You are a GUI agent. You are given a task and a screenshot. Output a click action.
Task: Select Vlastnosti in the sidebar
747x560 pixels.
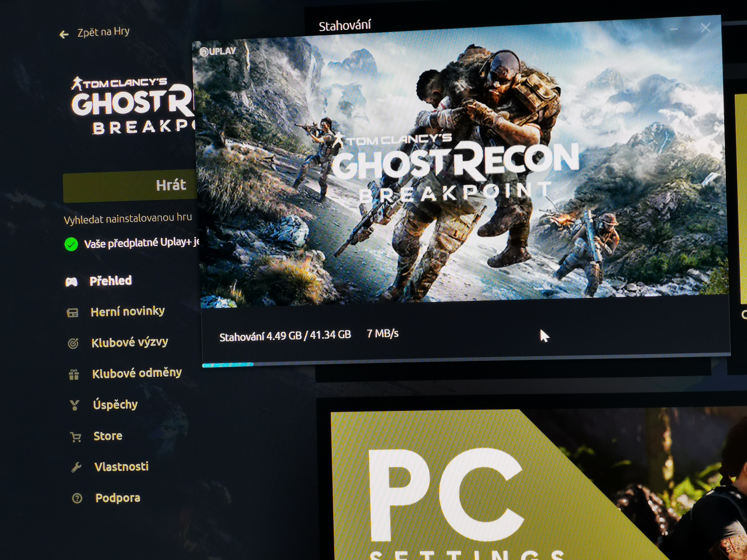coord(121,466)
